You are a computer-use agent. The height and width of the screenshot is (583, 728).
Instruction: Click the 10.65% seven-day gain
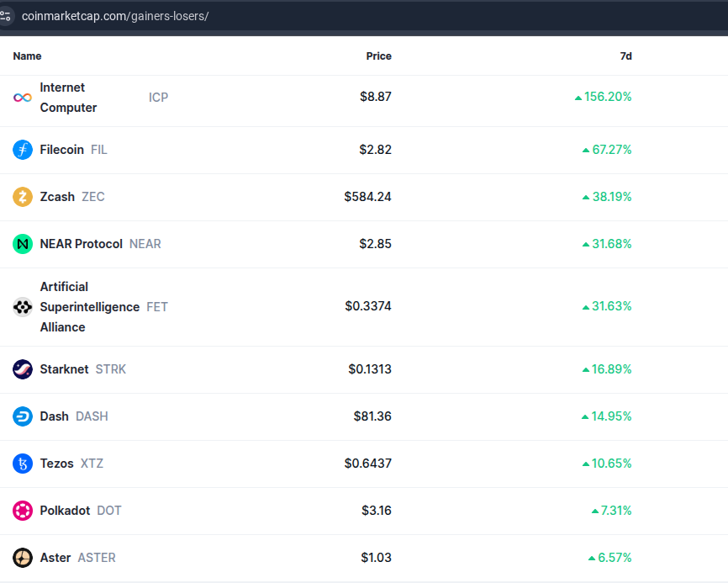pos(607,464)
